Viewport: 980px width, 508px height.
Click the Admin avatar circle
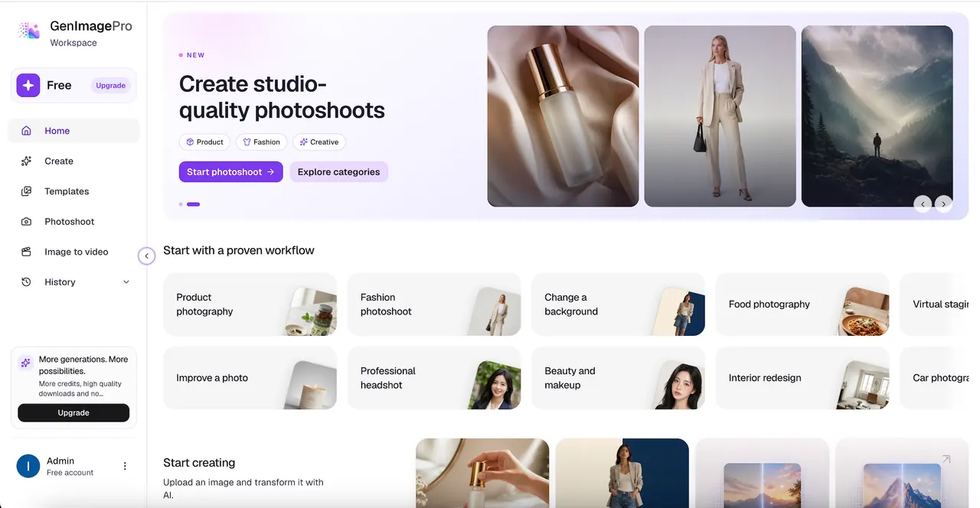(x=28, y=466)
